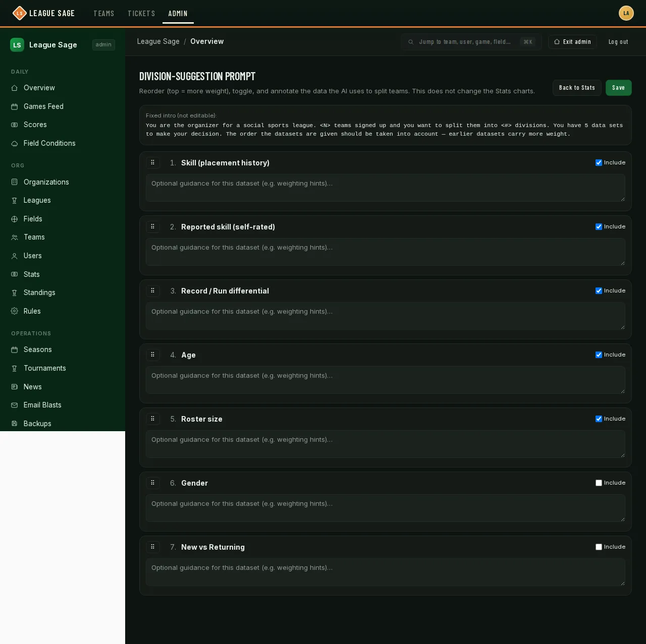Click the Leagues trophy icon
Viewport: 646px width, 644px height.
point(15,200)
